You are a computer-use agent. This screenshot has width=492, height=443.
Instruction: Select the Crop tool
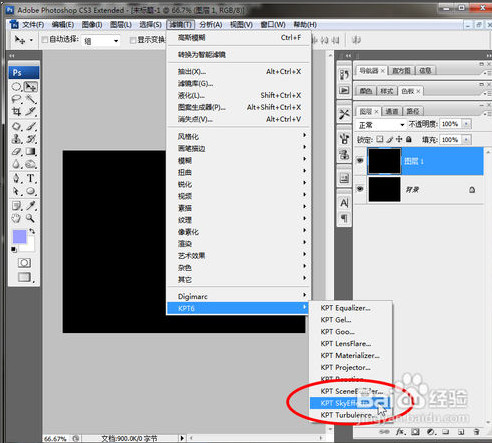[x=16, y=112]
